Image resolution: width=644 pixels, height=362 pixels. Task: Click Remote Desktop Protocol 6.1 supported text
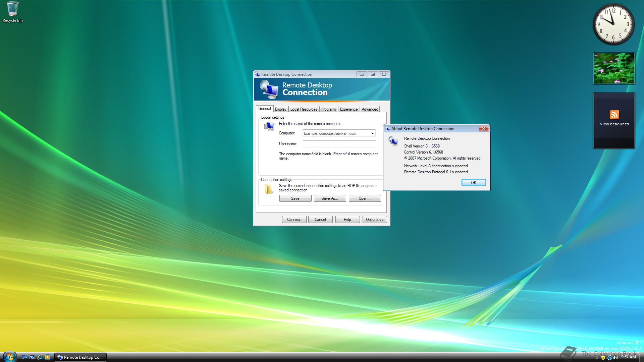[436, 172]
